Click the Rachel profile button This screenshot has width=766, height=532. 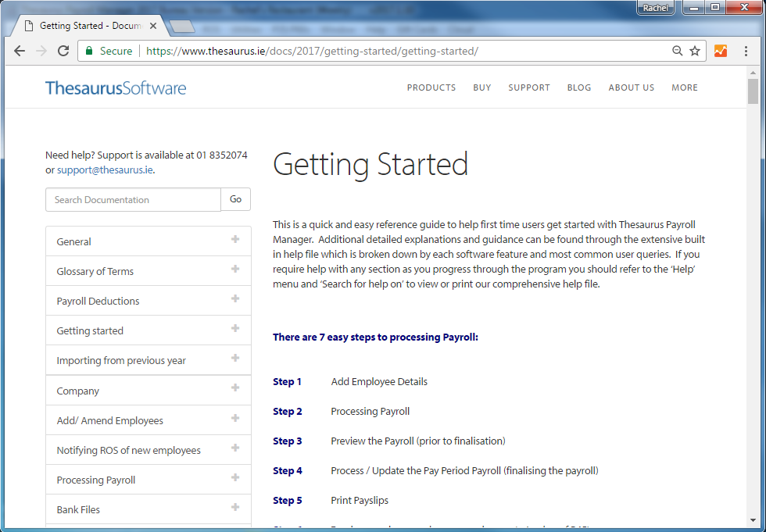click(656, 7)
